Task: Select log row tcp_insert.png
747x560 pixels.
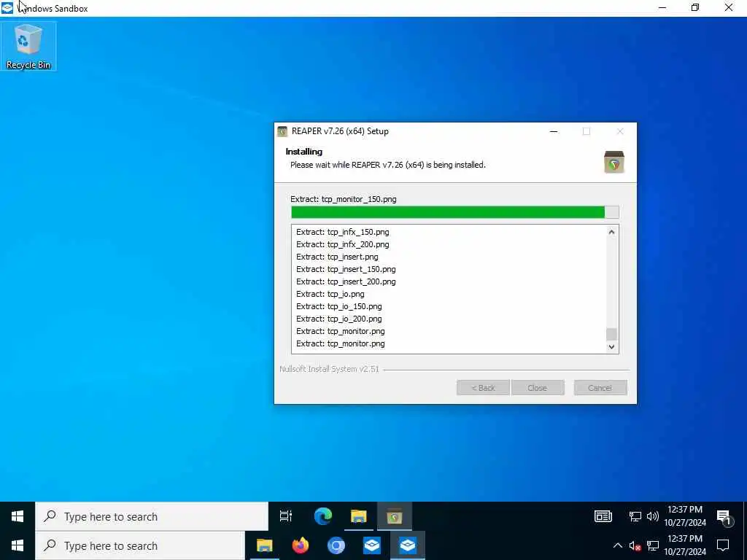Action: (x=337, y=257)
